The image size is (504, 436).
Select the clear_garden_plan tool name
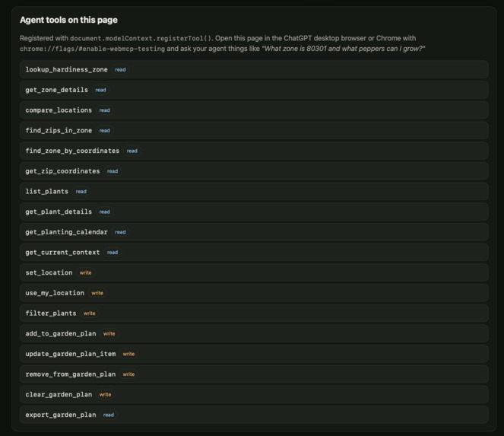[59, 394]
